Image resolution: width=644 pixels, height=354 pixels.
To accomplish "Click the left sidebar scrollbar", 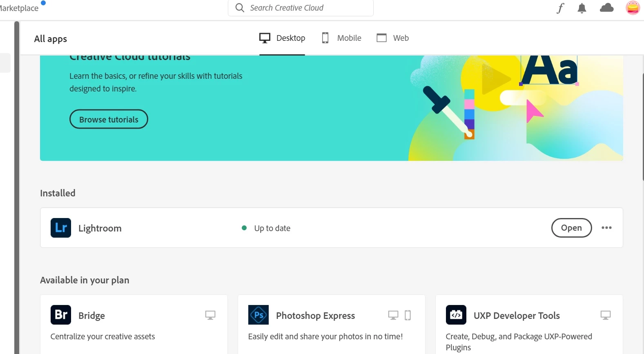I will coord(17,188).
